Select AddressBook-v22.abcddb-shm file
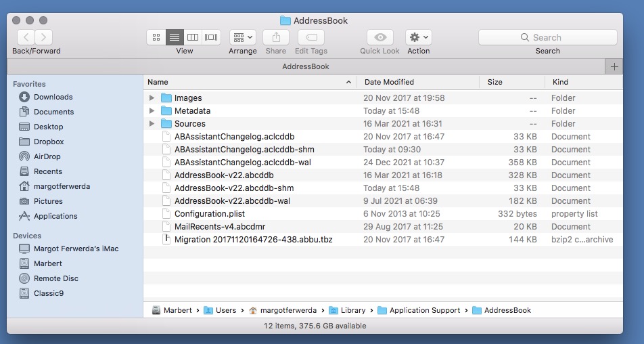This screenshot has height=344, width=644. point(383,188)
